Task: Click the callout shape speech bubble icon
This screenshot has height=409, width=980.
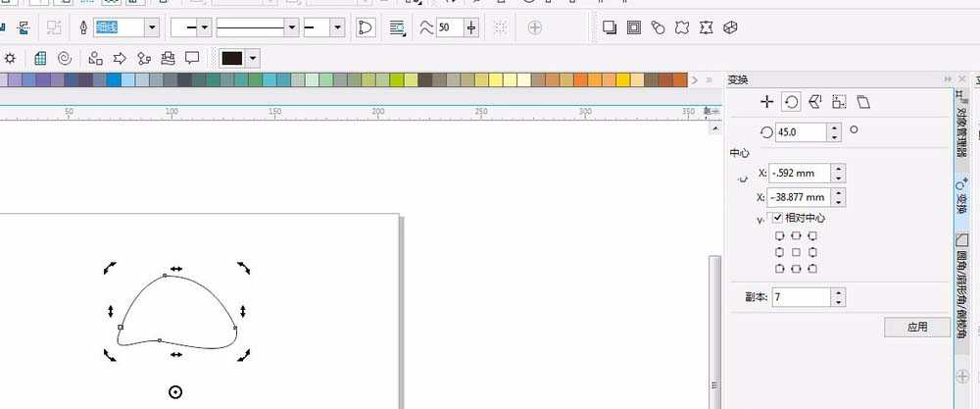Action: 193,58
